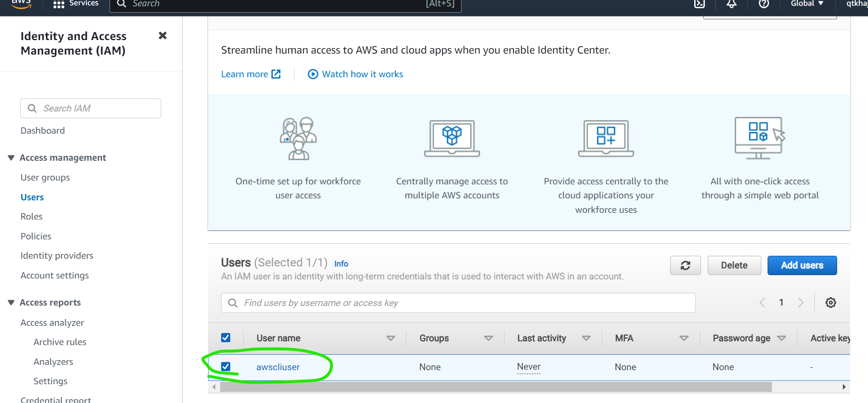
Task: Sort by the User name column arrow
Action: coord(391,338)
